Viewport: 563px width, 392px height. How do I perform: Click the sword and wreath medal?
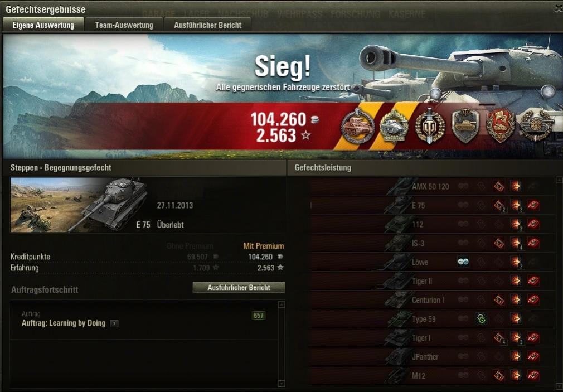point(430,126)
